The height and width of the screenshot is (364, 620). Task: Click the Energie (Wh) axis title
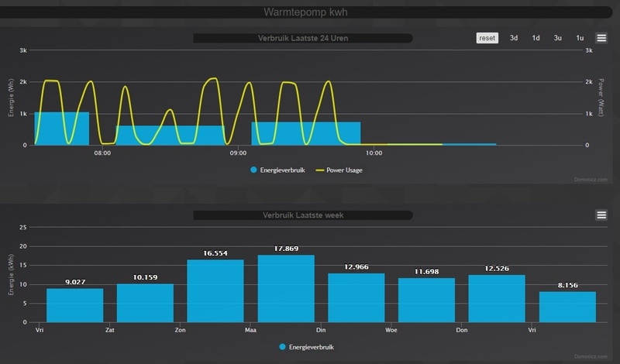(11, 98)
